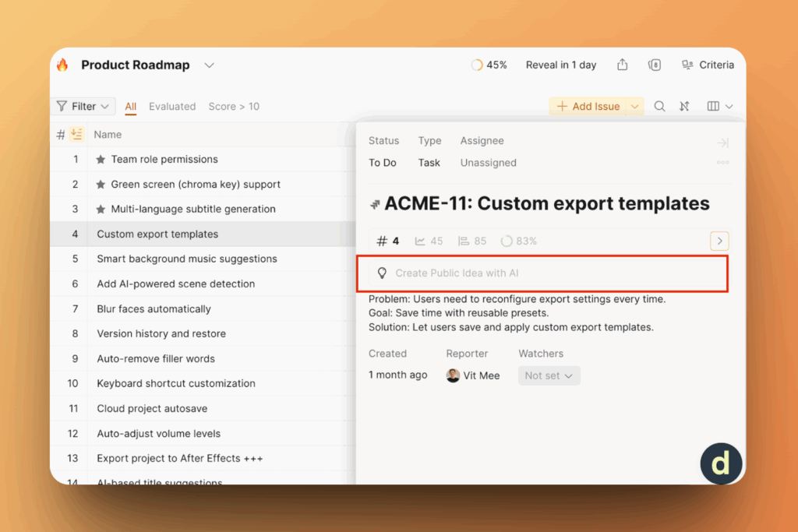This screenshot has height=532, width=798.
Task: Toggle star on Team role permissions
Action: (x=101, y=160)
